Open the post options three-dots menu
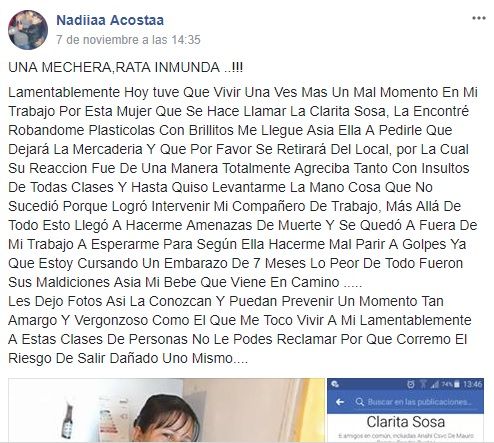Viewport: 494px width, 443px height. tap(479, 18)
